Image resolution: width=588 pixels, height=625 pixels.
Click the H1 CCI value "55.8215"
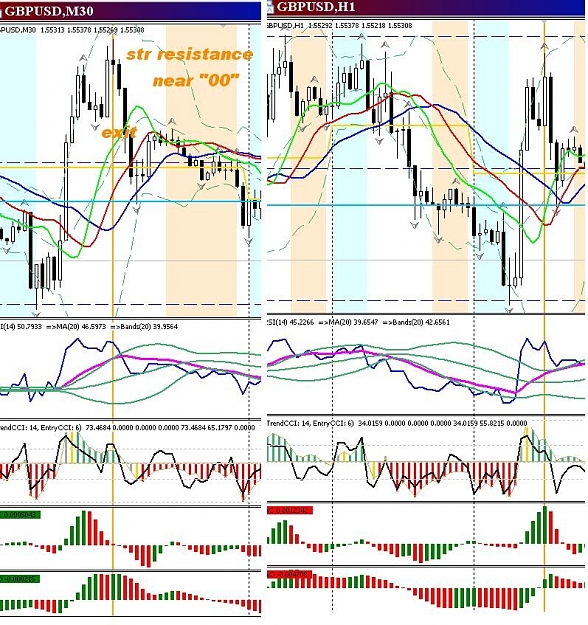click(491, 423)
